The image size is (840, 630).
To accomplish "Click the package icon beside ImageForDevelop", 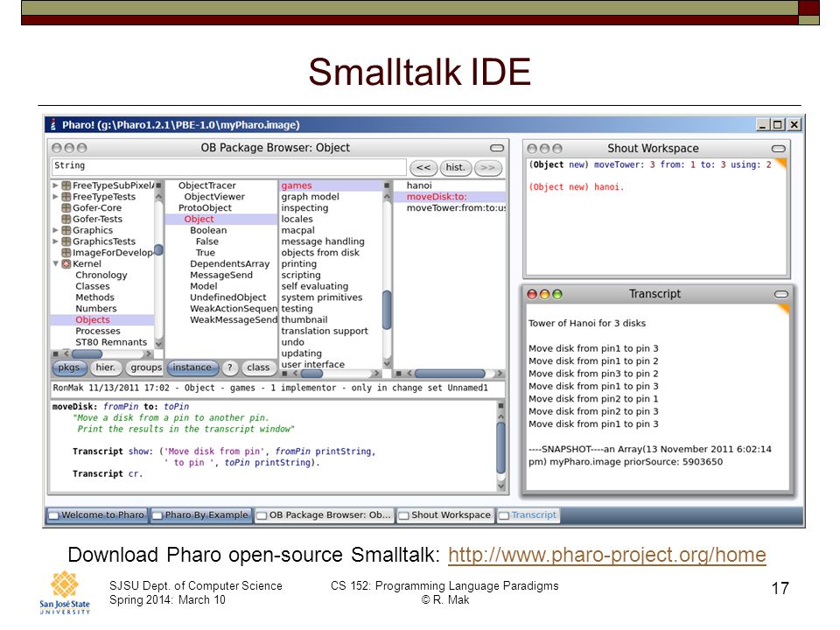I will tap(66, 253).
